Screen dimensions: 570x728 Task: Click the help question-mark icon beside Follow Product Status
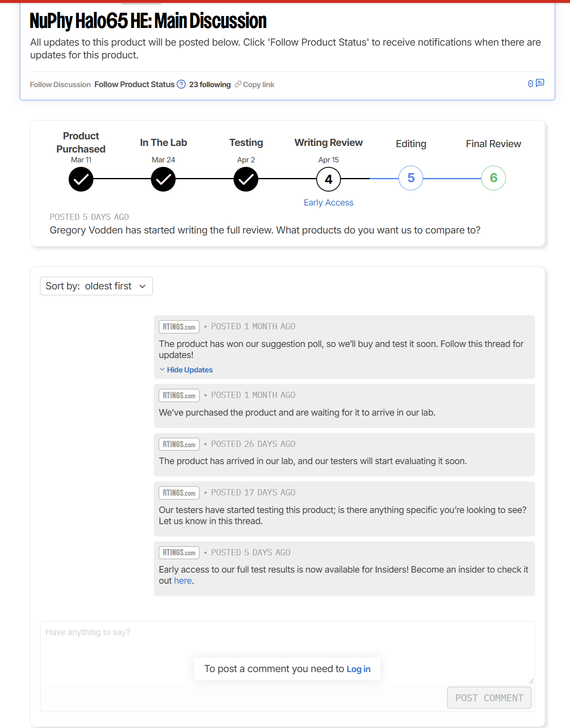[181, 84]
